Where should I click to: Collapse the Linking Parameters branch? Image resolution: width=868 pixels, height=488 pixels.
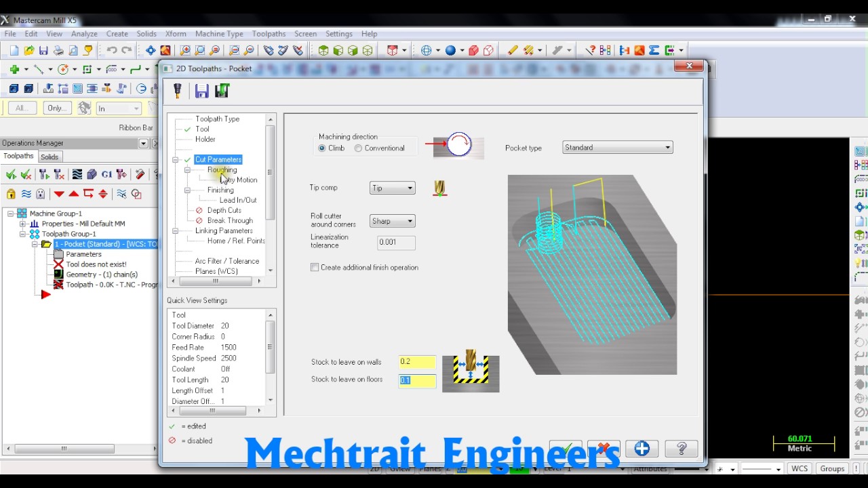pos(176,231)
